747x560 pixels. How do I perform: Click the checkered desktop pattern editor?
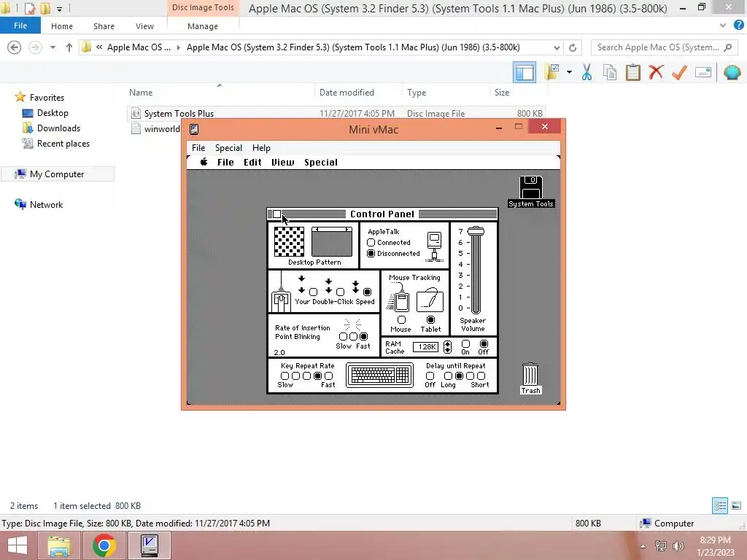(x=289, y=242)
